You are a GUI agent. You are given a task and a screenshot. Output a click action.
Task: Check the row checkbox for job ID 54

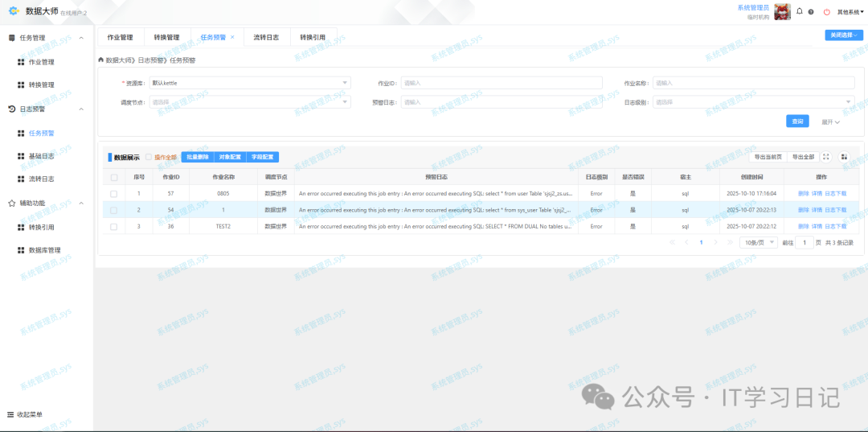point(114,211)
